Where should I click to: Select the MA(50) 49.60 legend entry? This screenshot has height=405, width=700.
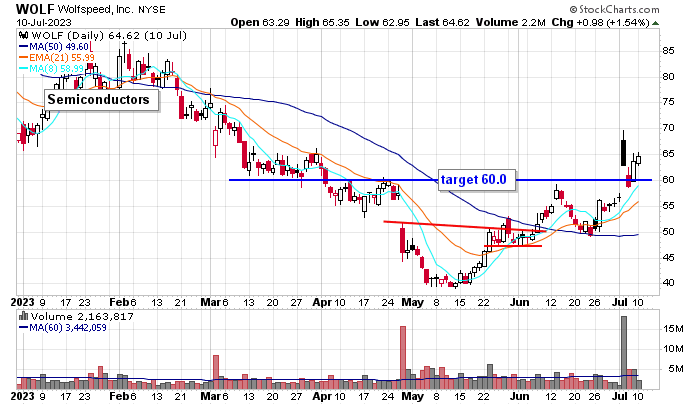coord(54,46)
